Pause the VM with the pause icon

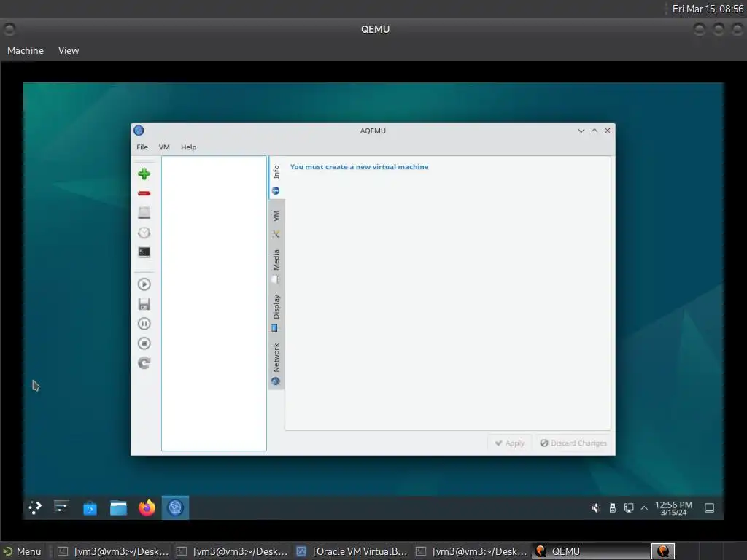click(144, 324)
